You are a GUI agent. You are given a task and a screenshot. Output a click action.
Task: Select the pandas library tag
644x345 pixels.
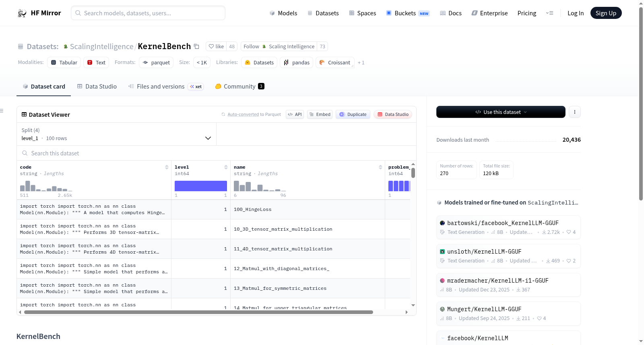(297, 62)
